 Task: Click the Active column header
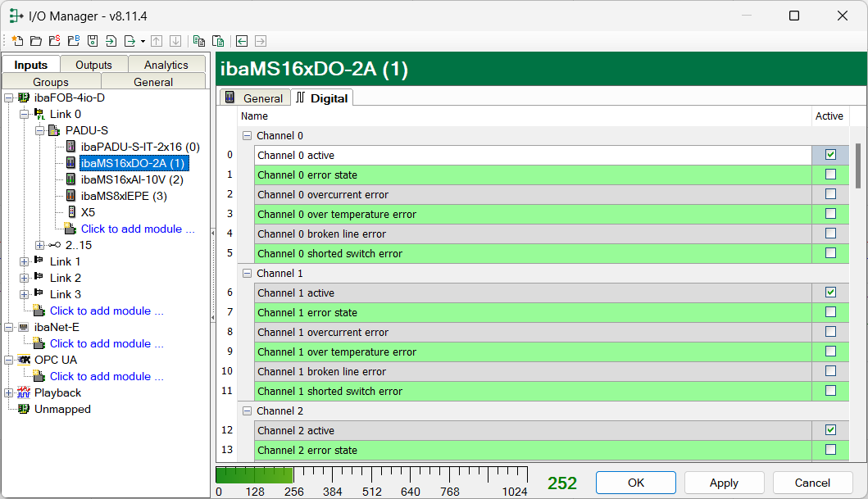pyautogui.click(x=829, y=116)
